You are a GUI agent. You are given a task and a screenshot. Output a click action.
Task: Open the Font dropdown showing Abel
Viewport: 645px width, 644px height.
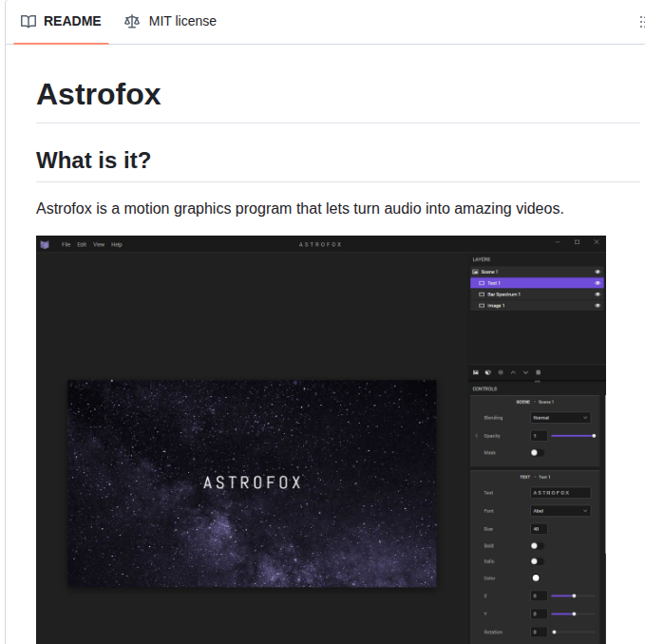[x=560, y=511]
